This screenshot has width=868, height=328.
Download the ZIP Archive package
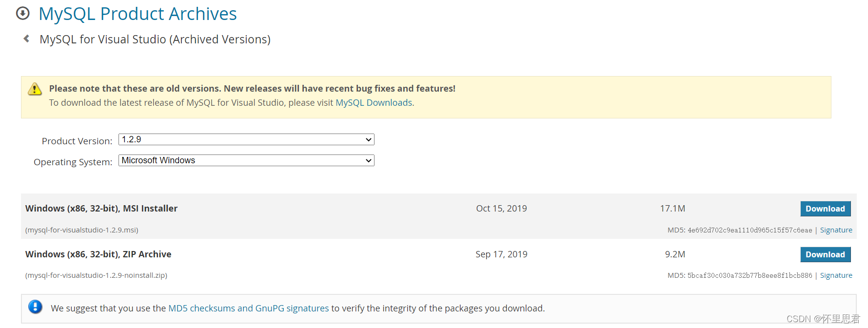[825, 254]
